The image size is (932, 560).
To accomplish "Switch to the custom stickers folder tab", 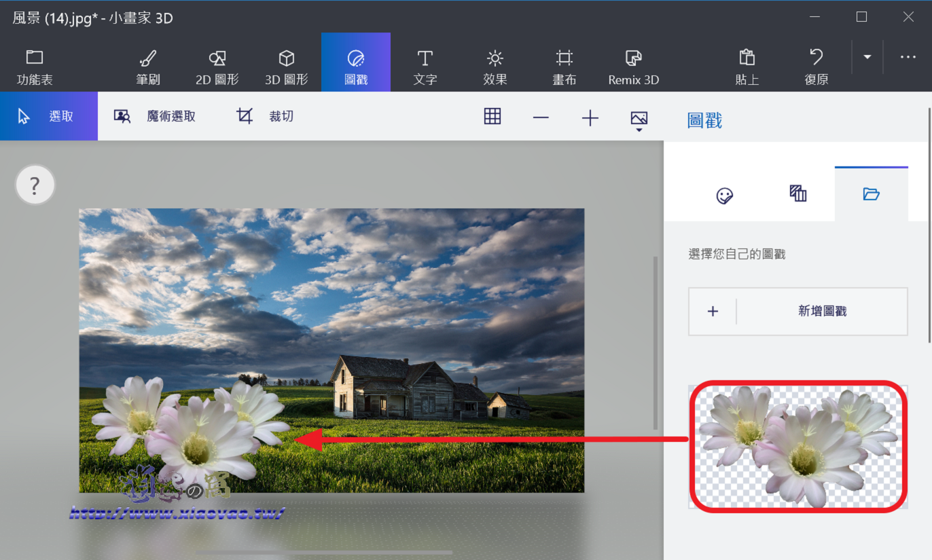I will click(872, 194).
